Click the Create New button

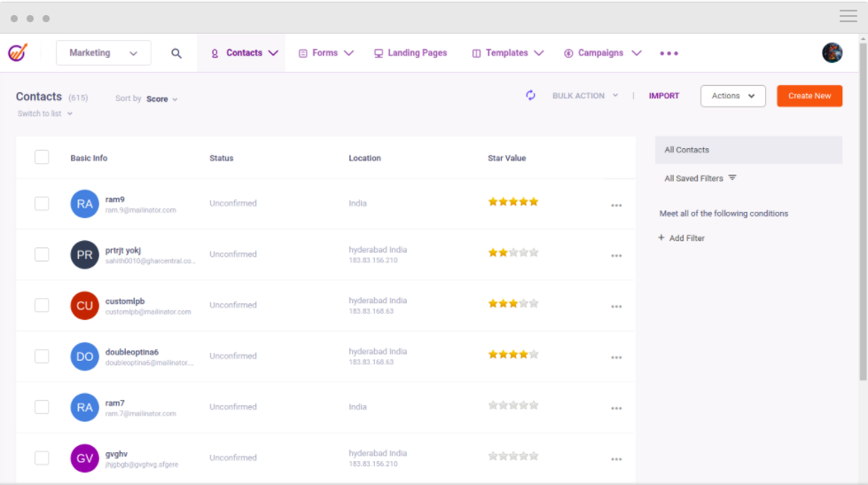click(x=809, y=96)
